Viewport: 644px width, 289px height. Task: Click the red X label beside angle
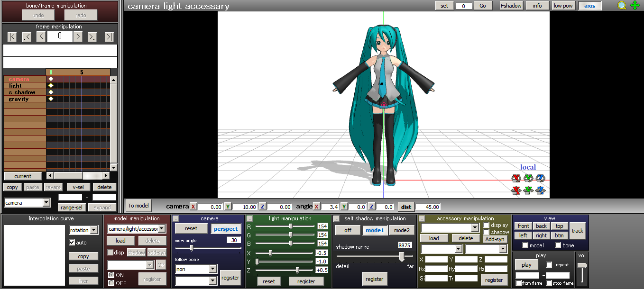(317, 207)
